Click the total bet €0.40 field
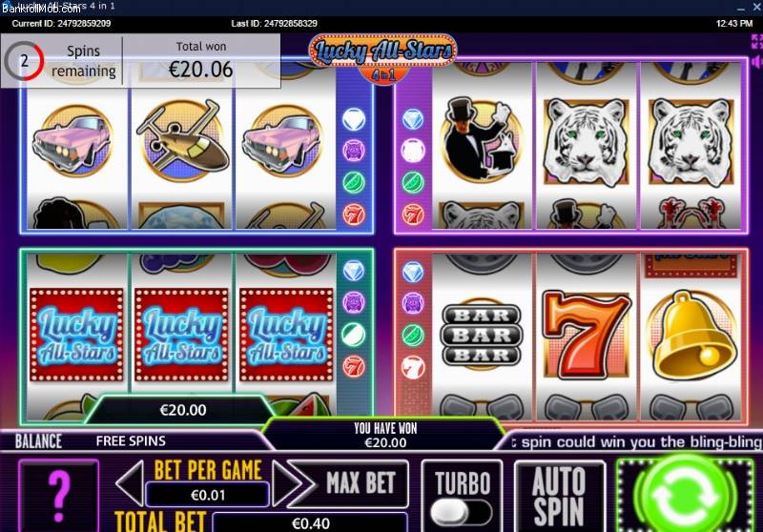The width and height of the screenshot is (763, 532). point(311,523)
